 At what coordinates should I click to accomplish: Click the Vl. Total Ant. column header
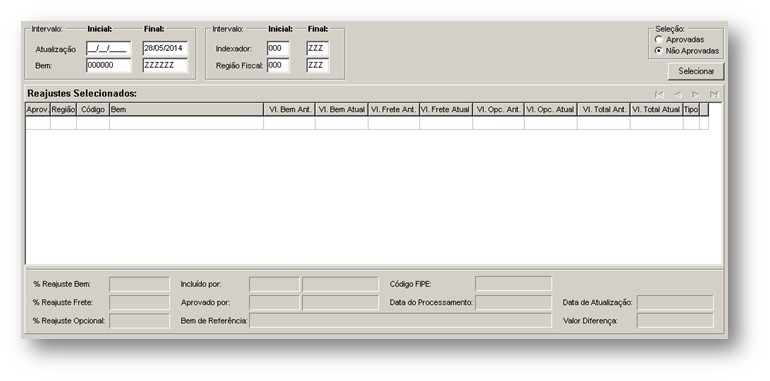(x=604, y=109)
